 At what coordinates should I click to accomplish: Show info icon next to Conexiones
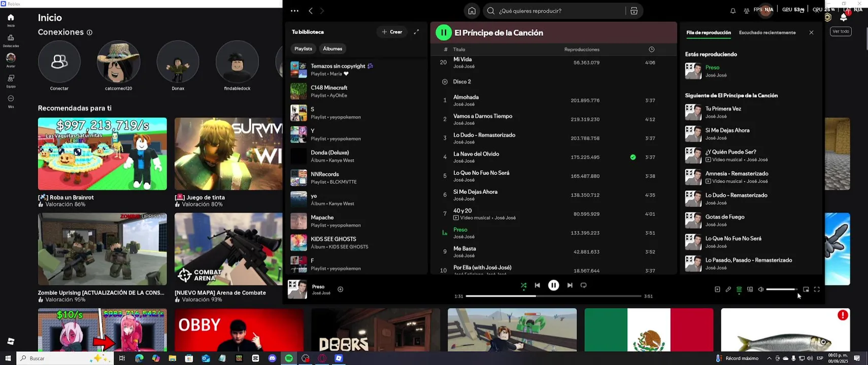pyautogui.click(x=89, y=32)
